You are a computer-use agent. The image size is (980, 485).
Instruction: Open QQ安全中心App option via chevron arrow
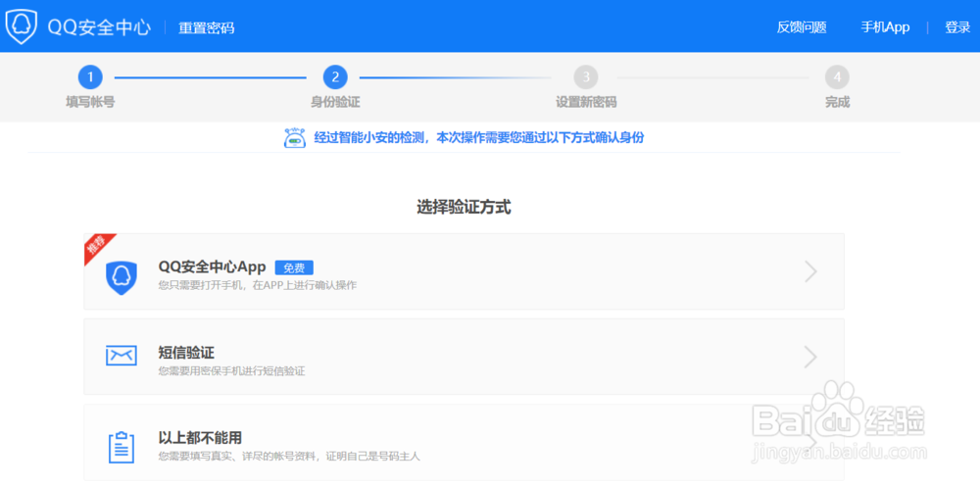pyautogui.click(x=810, y=271)
